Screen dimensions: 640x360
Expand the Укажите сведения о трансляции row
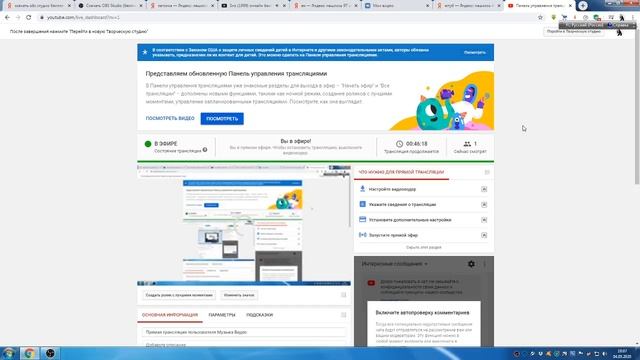[x=484, y=204]
